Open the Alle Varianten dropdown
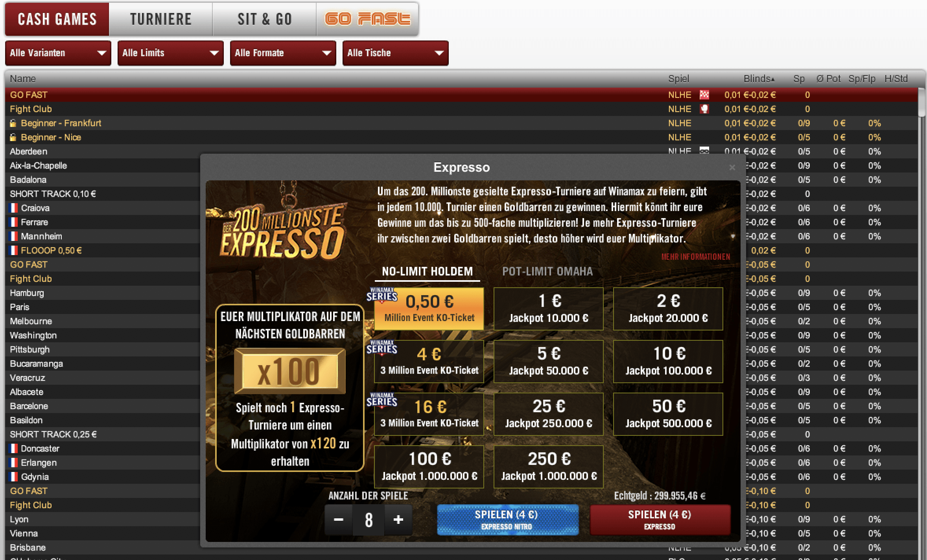The image size is (927, 560). point(58,53)
